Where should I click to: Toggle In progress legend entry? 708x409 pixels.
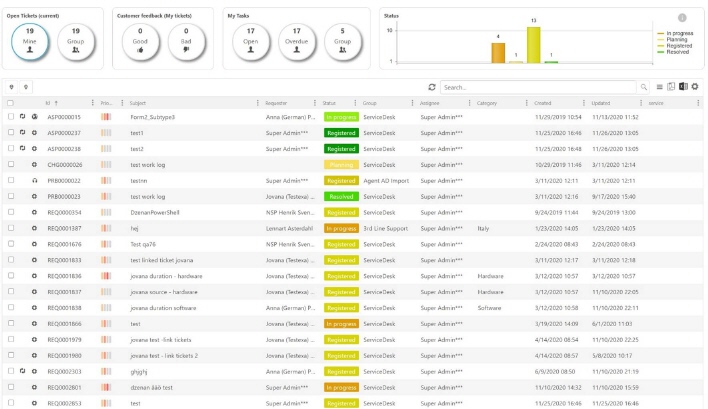coord(675,33)
